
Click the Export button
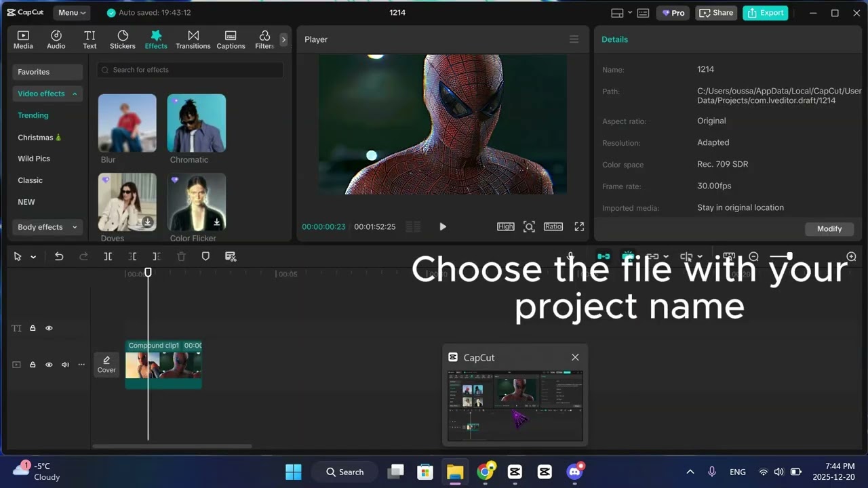[x=766, y=13]
